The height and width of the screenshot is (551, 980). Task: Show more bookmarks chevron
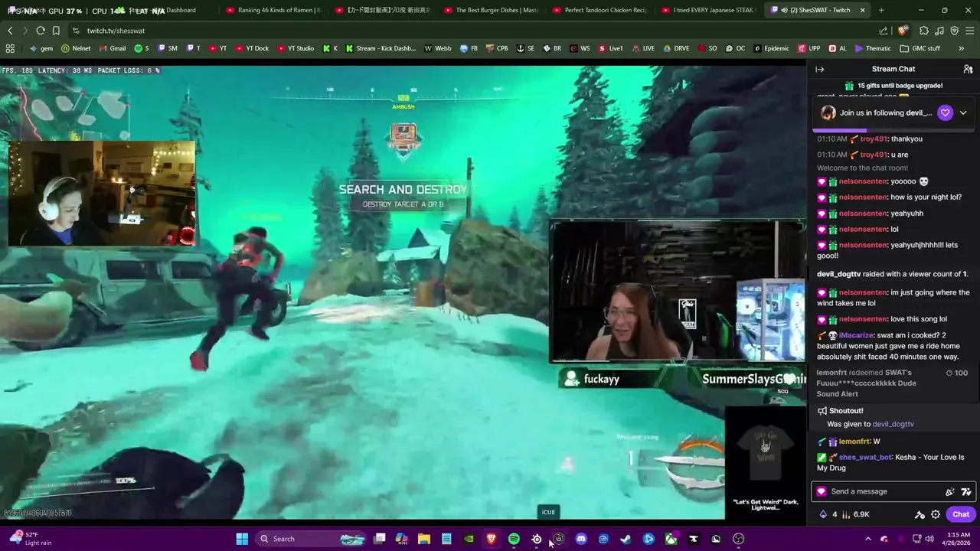(962, 48)
